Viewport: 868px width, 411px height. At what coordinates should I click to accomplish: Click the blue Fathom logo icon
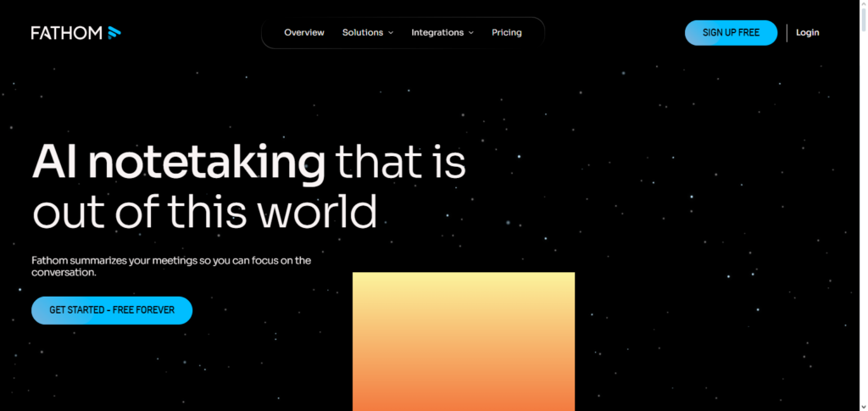(114, 33)
